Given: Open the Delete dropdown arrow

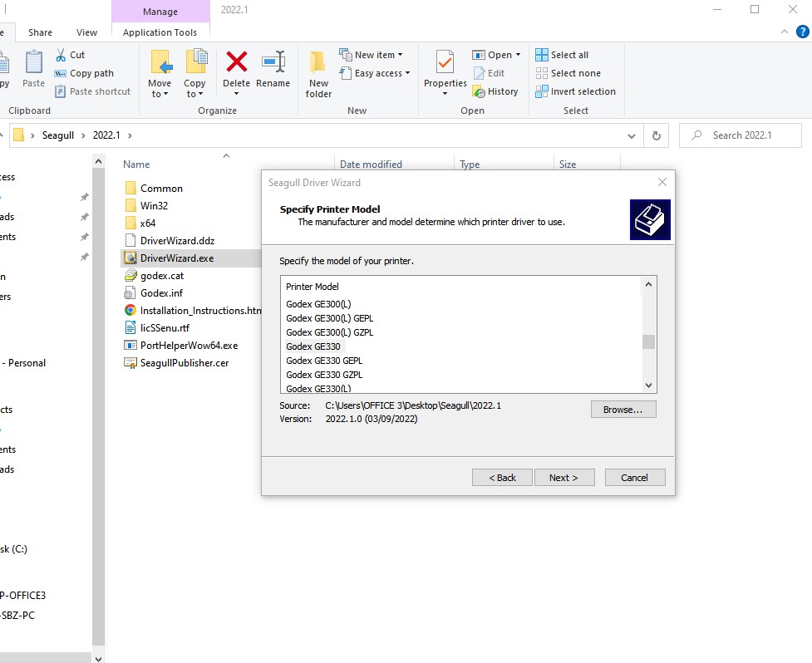Looking at the screenshot, I should coord(237,94).
